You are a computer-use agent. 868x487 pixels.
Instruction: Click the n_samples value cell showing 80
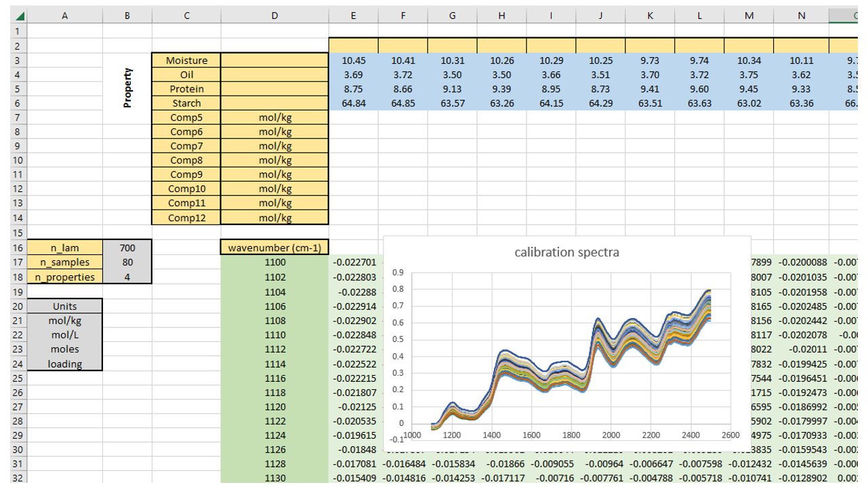click(x=127, y=262)
